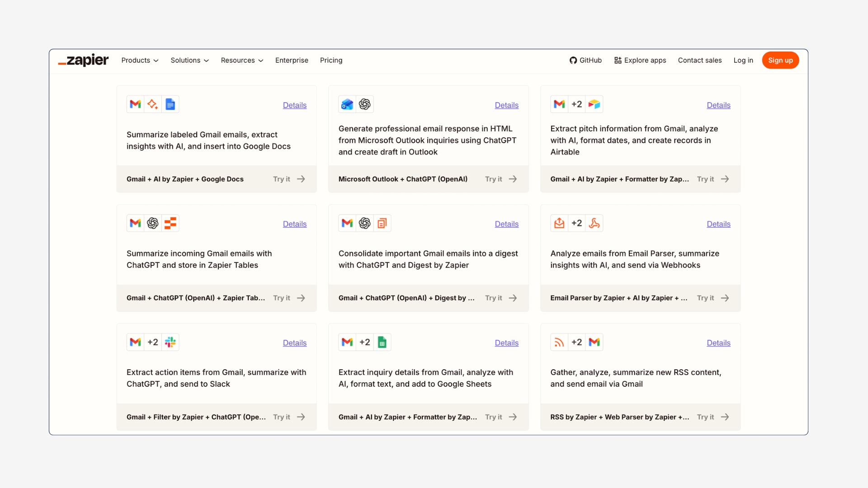Click the Zapier Tables icon

click(170, 223)
